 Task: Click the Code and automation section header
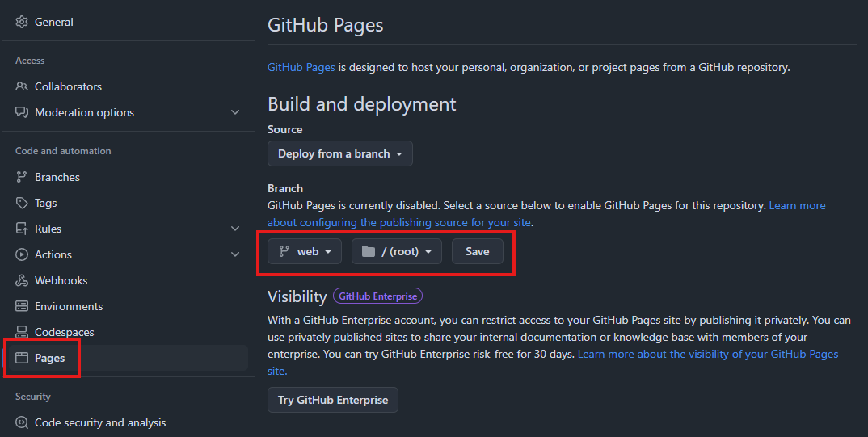(x=63, y=151)
